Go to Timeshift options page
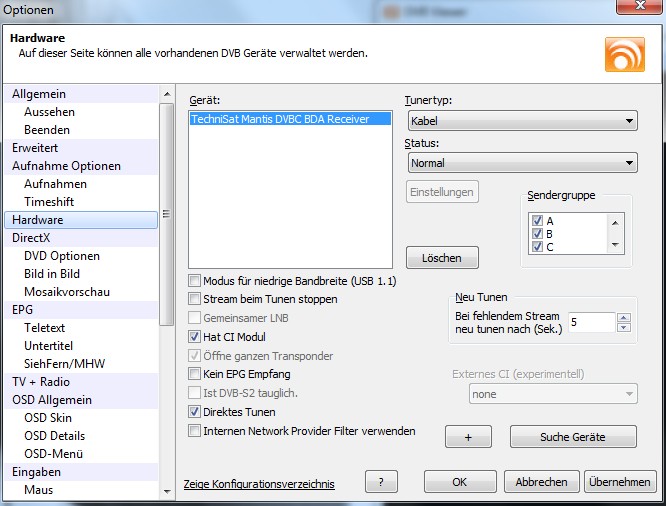This screenshot has height=506, width=666. (x=49, y=201)
